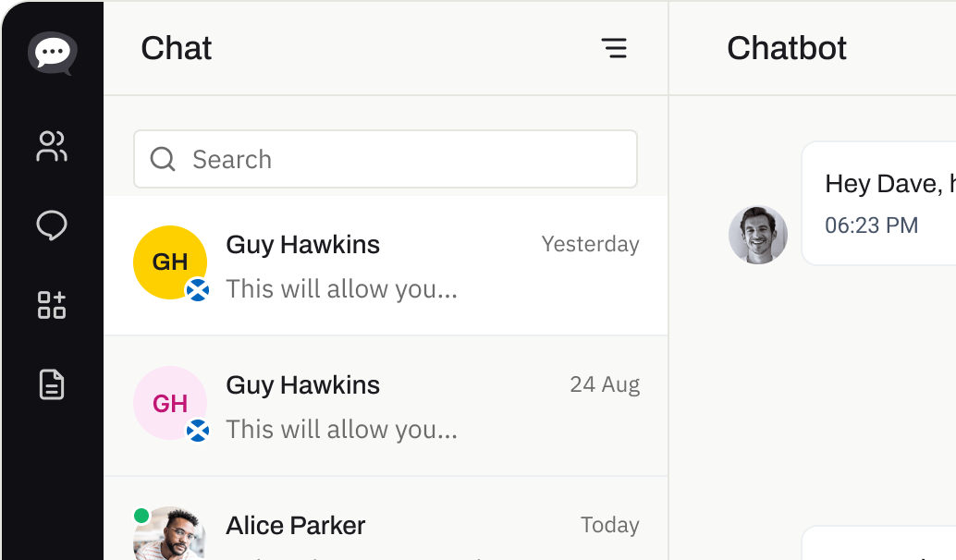The image size is (956, 560).
Task: Click the magnifier icon in search box
Action: click(x=163, y=159)
